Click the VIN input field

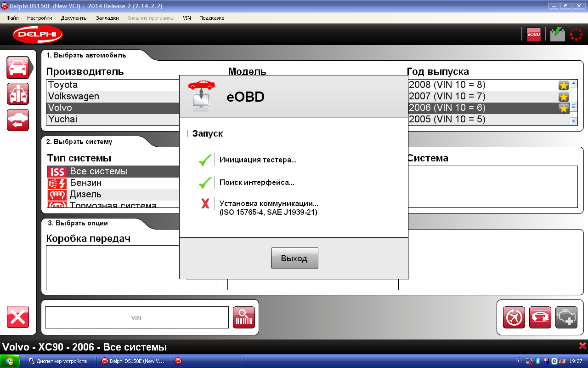coord(136,317)
